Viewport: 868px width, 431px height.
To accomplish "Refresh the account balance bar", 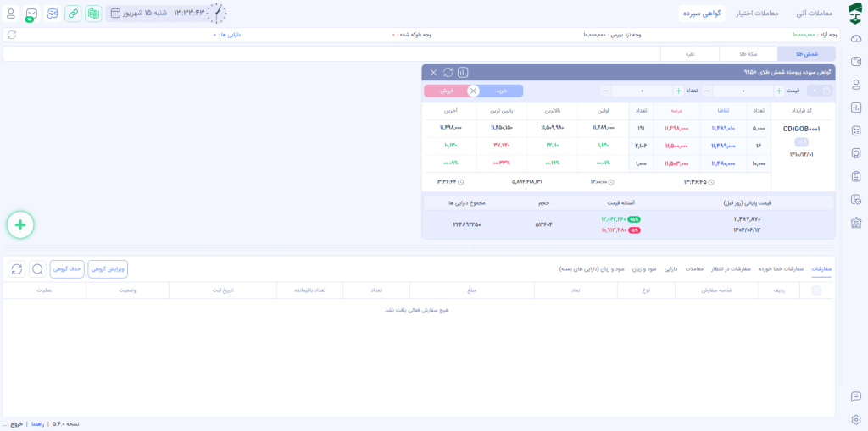I will 12,35.
